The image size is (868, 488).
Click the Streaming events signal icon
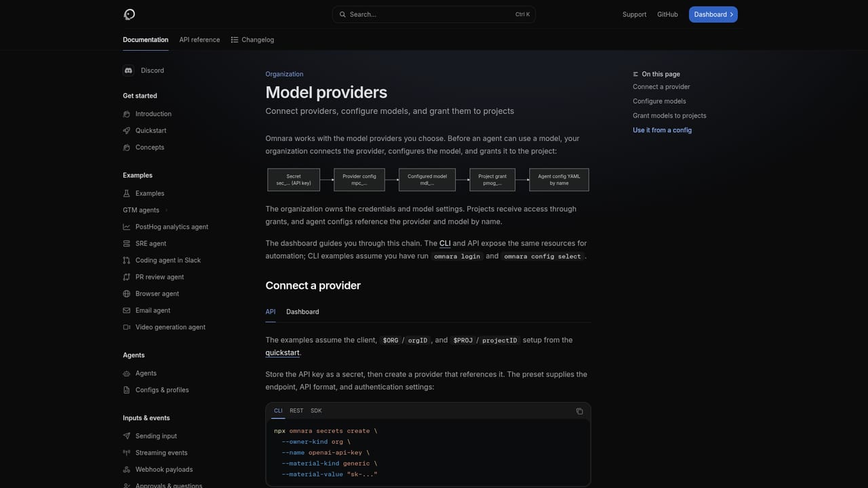pos(127,453)
